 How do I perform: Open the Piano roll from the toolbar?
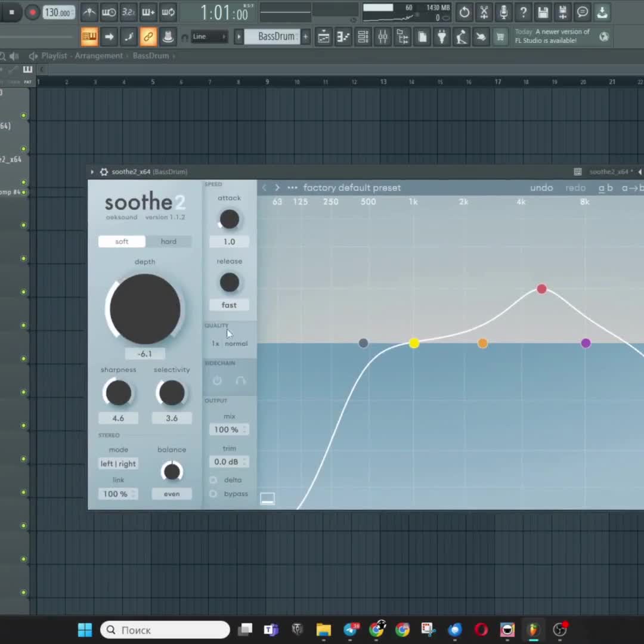click(343, 36)
